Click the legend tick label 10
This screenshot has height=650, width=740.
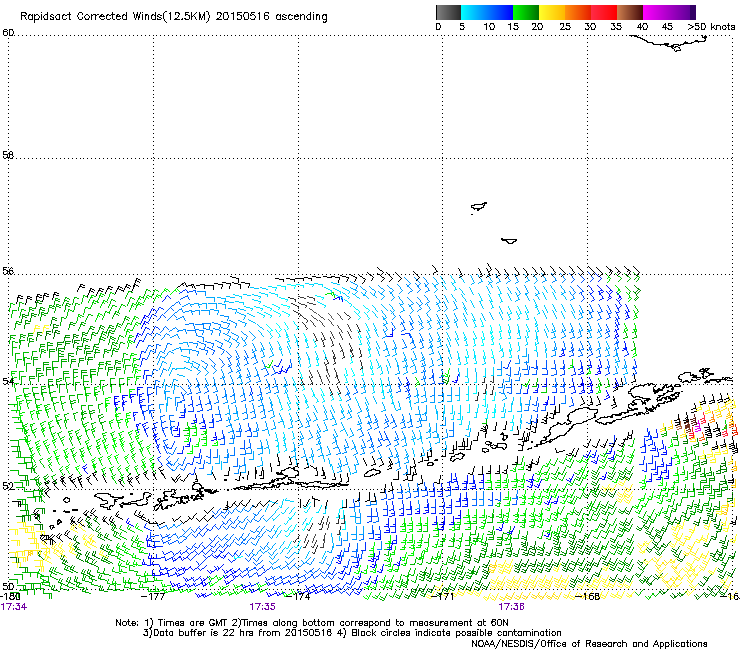[489, 27]
